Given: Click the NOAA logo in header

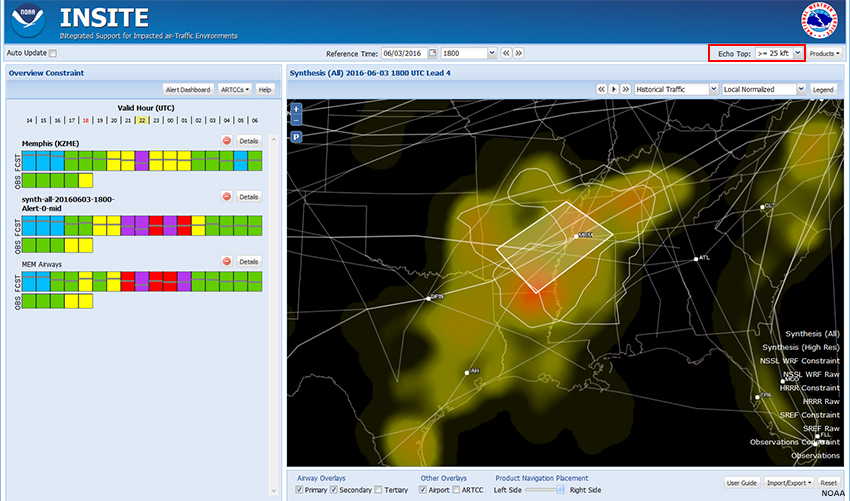Looking at the screenshot, I should pos(28,21).
